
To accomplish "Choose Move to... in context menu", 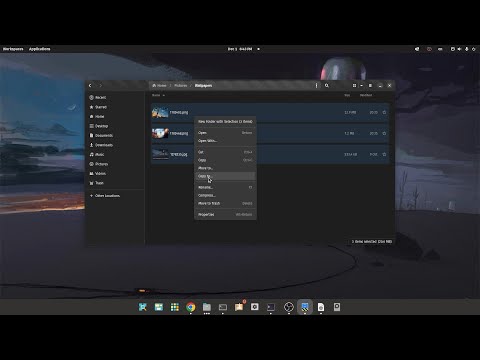I will pyautogui.click(x=225, y=168).
